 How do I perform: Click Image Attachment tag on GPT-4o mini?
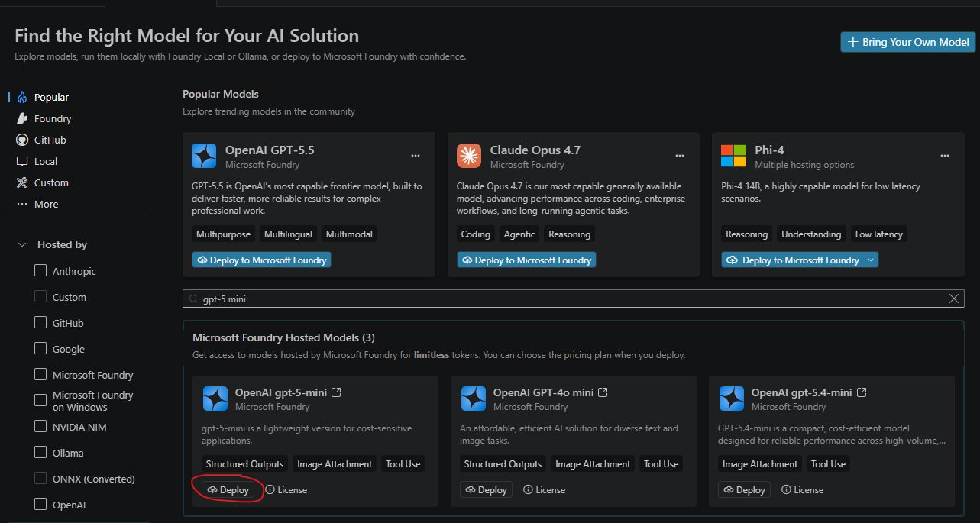[x=593, y=464]
